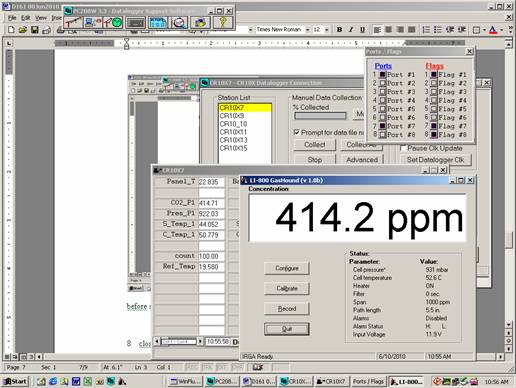Expand the Word toolbar overflow chevron
Viewport: 516px width, 388px height.
click(510, 30)
